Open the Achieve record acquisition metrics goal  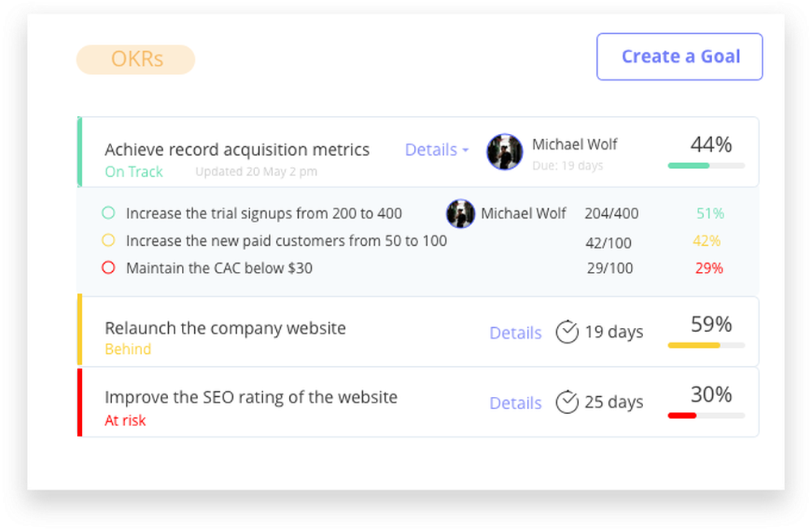[x=237, y=149]
